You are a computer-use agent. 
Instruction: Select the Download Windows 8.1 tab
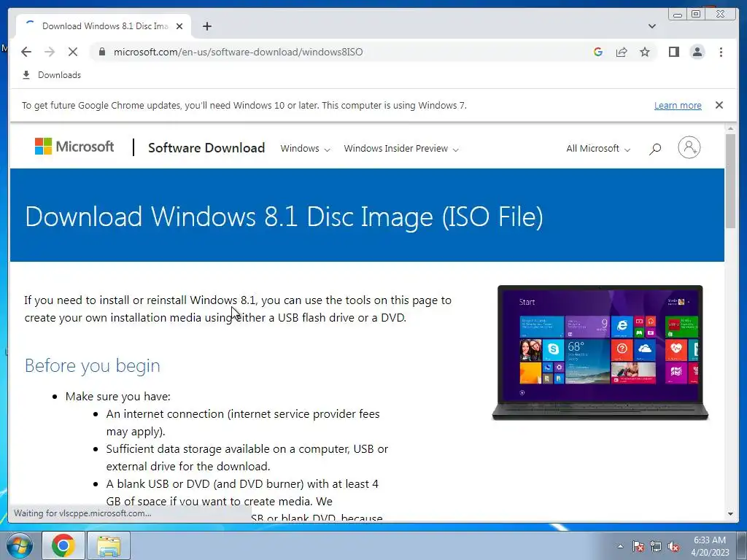coord(104,26)
